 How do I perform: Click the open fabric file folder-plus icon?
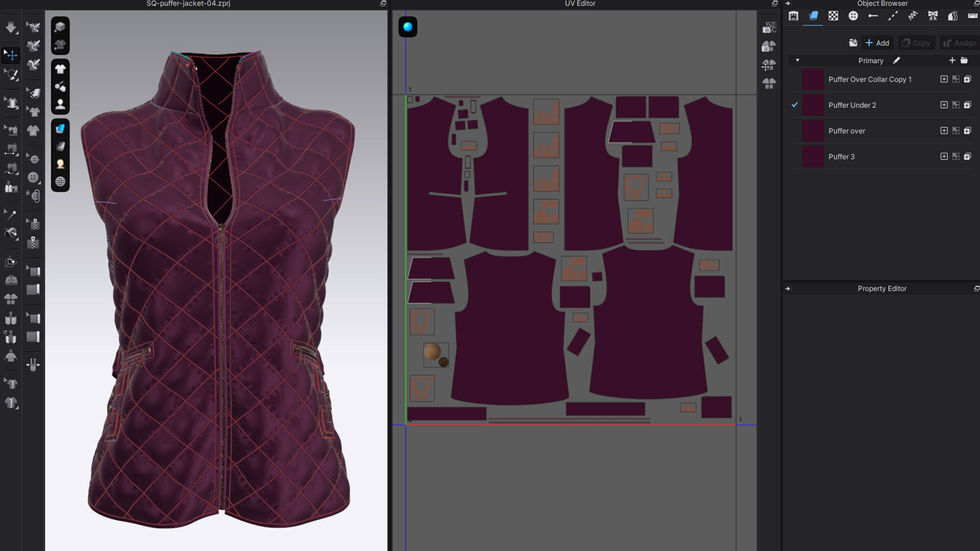pos(853,43)
